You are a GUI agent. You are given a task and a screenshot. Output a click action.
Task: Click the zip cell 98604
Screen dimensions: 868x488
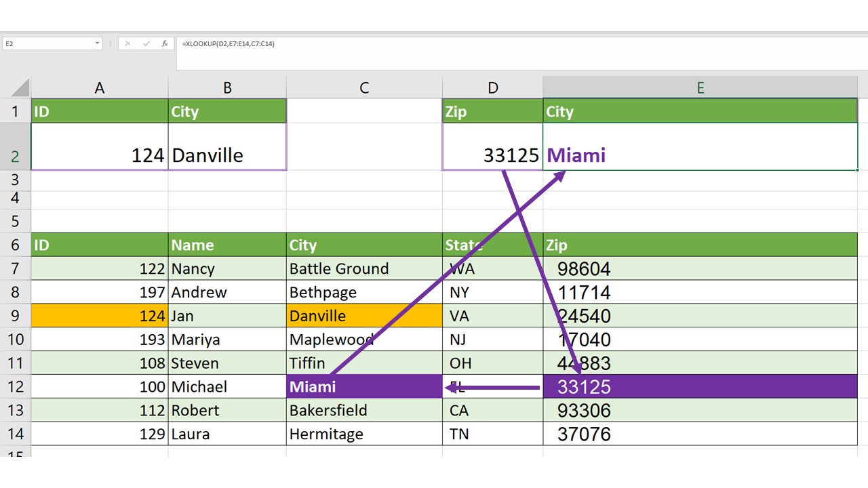[701, 268]
